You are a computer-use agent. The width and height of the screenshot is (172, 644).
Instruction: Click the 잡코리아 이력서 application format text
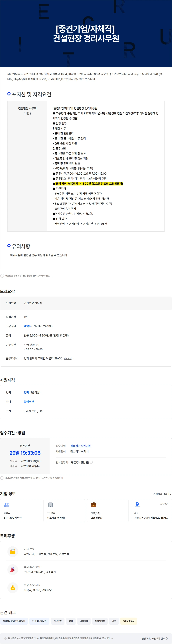[80, 451]
